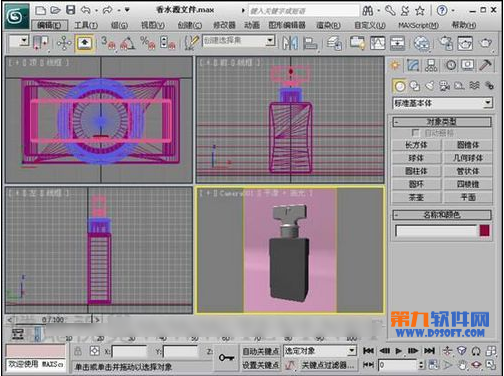504x376 pixels.
Task: Open the Schematic View icon
Action: (397, 43)
